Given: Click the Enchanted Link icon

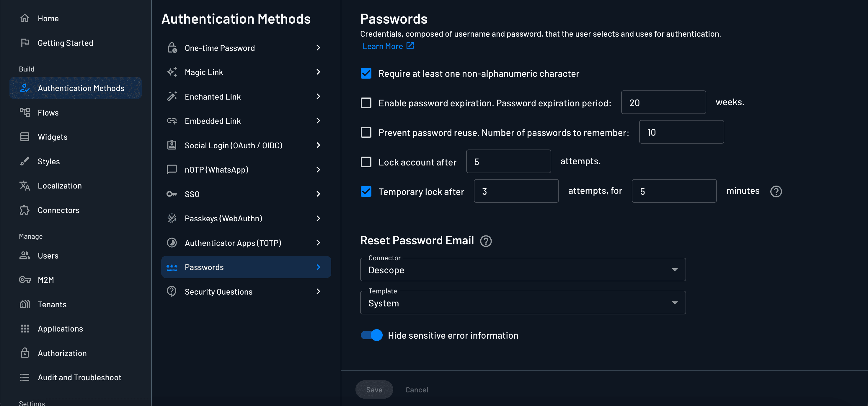Looking at the screenshot, I should click(x=172, y=96).
